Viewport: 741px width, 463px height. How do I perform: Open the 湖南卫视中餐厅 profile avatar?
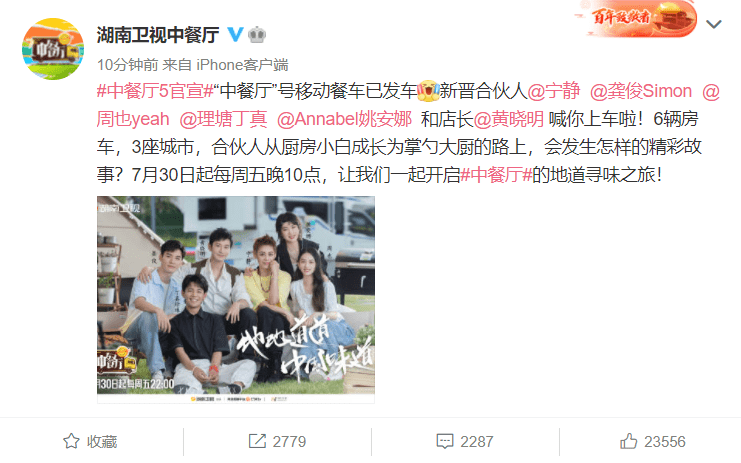click(x=53, y=49)
